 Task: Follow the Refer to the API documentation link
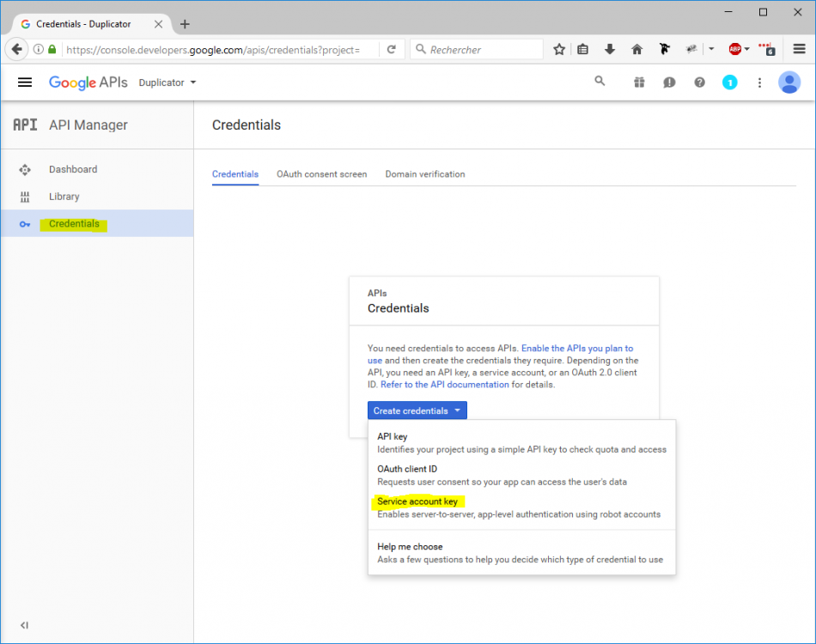pos(445,385)
